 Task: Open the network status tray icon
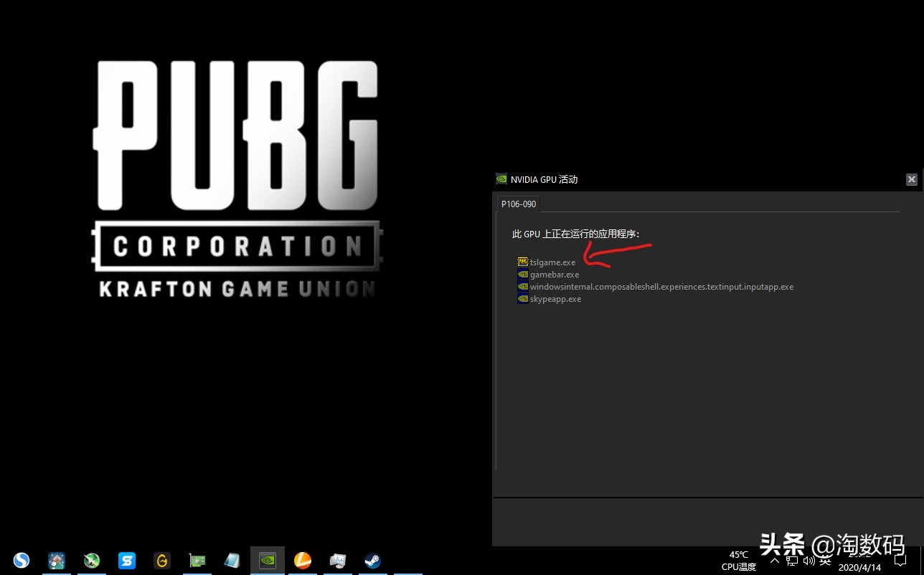tap(792, 561)
